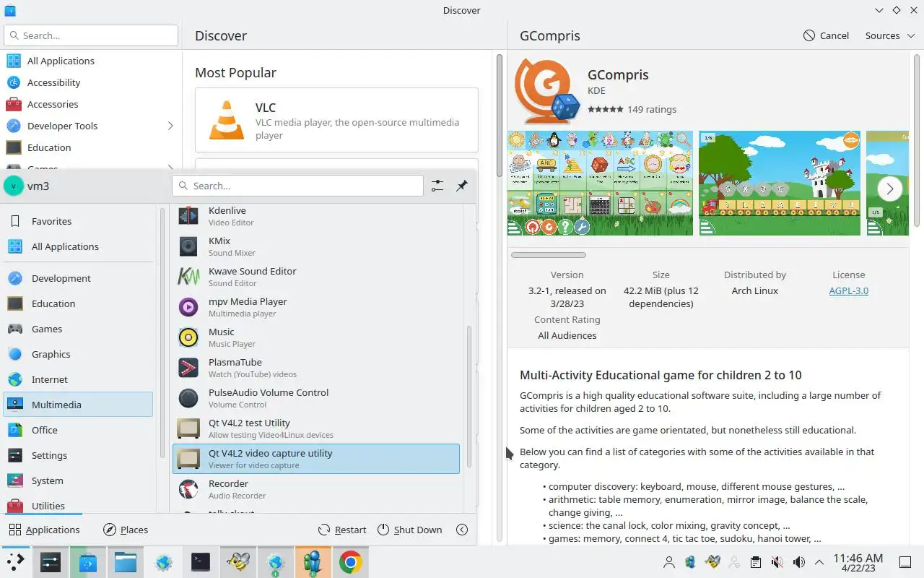Screen dimensions: 924x578
Task: Click the Restart button
Action: pyautogui.click(x=342, y=530)
